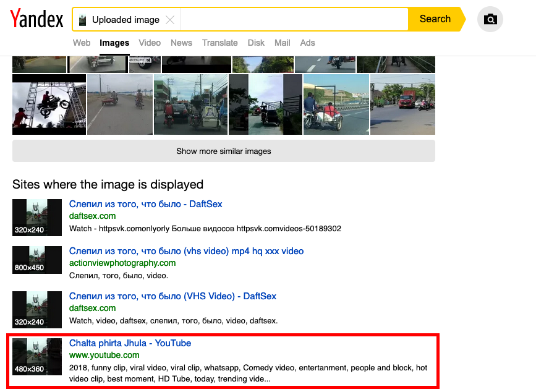Click snippet 'Слепил, того, было, video.'
The image size is (536, 392).
[x=119, y=276]
